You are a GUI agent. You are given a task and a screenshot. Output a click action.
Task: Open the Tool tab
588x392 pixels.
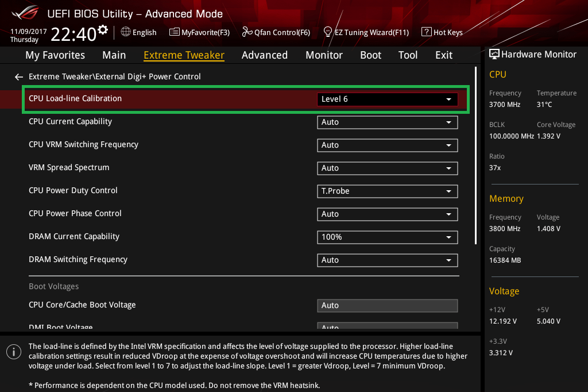[408, 55]
